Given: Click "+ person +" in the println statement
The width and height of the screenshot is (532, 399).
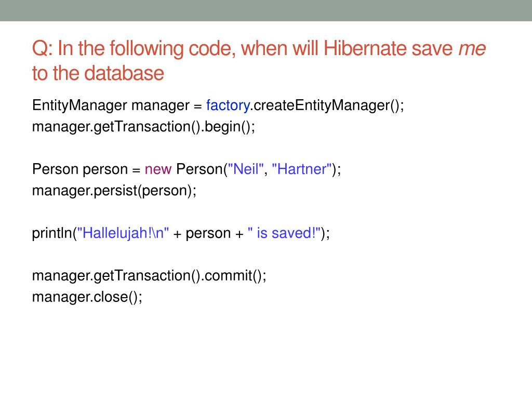Looking at the screenshot, I should [208, 233].
